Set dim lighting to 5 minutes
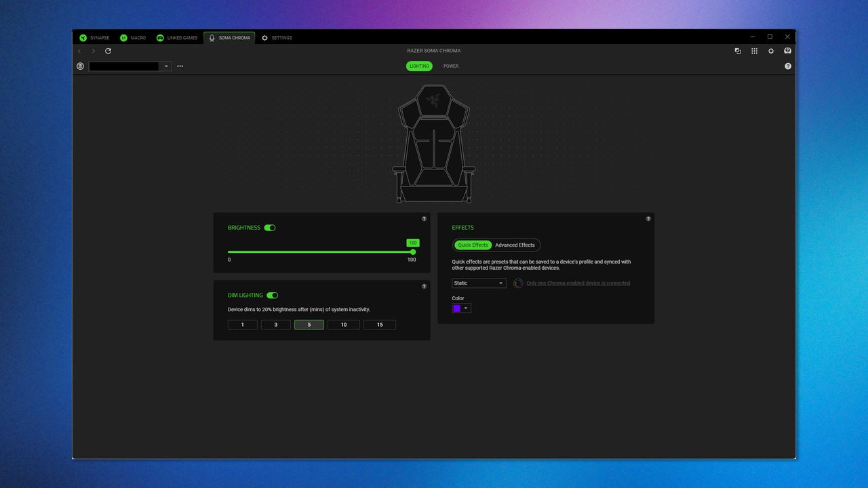Screen dimensions: 868x488 coord(309,325)
